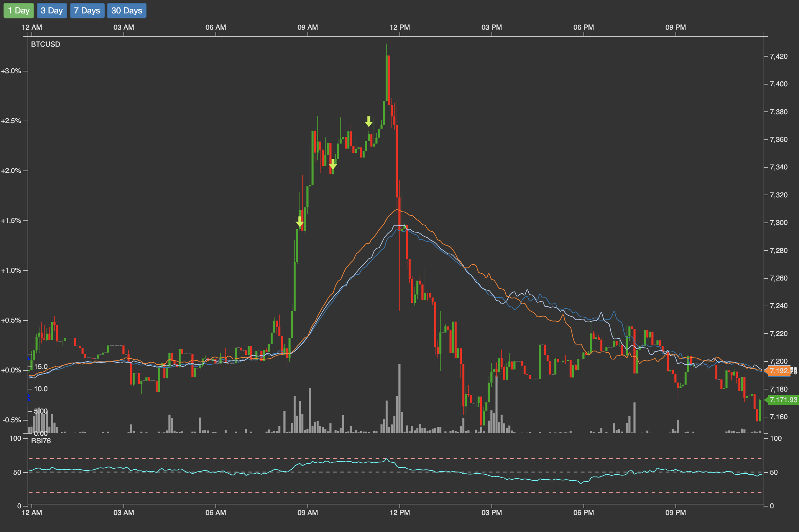This screenshot has width=799, height=532.
Task: Click the orange 7,192 moving average price tag
Action: (778, 371)
